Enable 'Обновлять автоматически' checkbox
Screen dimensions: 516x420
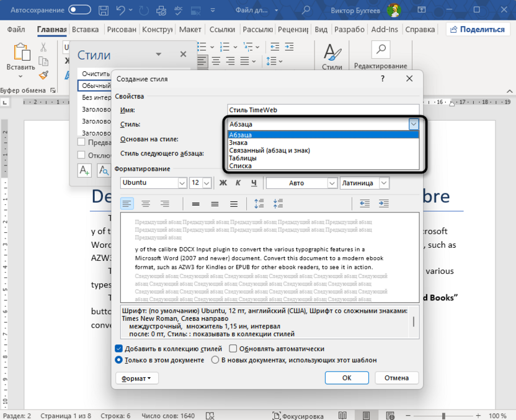tap(232, 348)
